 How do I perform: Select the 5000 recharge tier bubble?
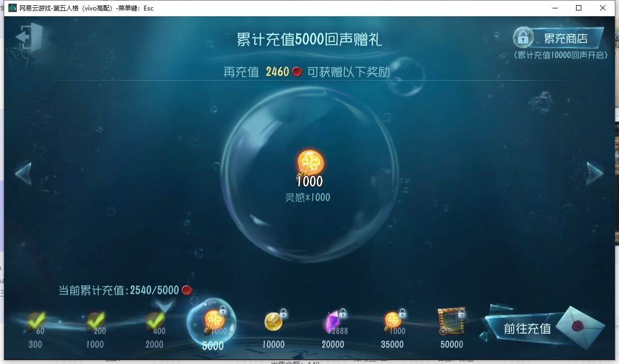pyautogui.click(x=212, y=323)
